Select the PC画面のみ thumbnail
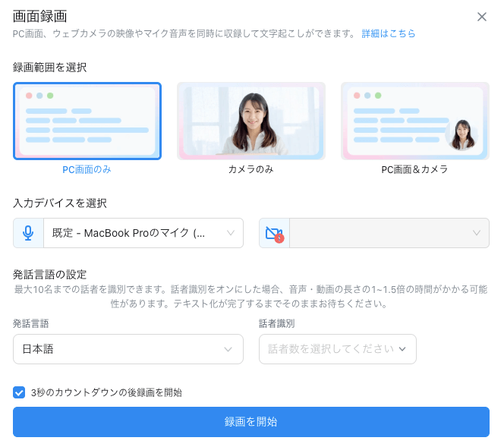The image size is (504, 447). coord(87,121)
